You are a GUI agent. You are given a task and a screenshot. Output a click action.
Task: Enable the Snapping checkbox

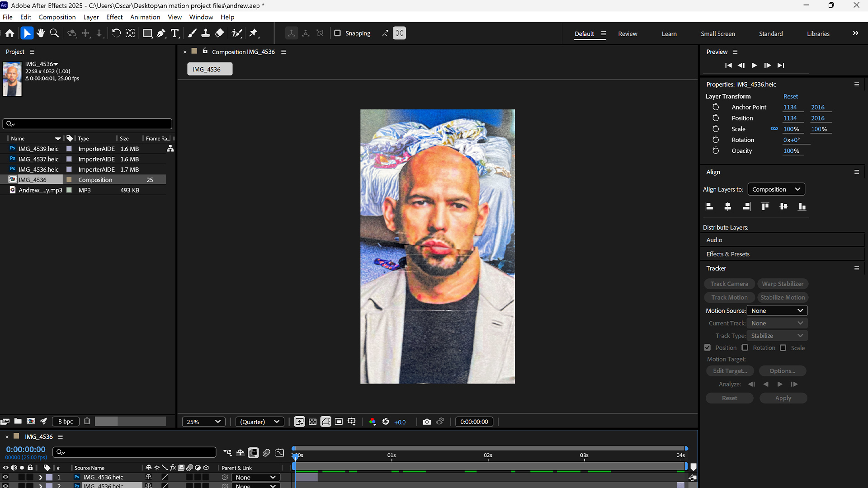click(337, 33)
